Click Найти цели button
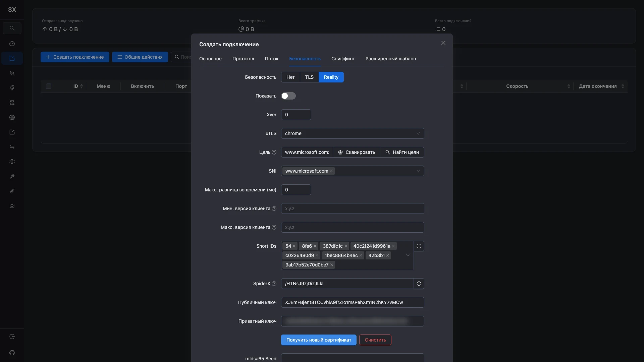644x362 pixels. pyautogui.click(x=402, y=152)
